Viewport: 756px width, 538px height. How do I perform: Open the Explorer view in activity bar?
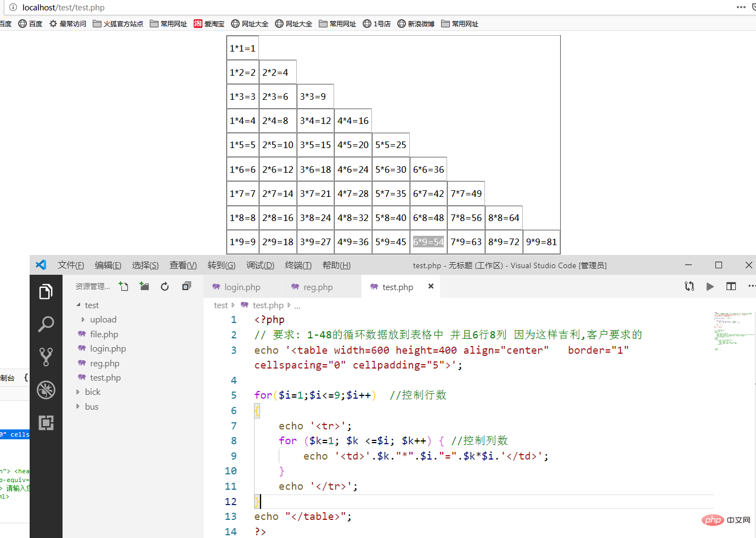[46, 292]
